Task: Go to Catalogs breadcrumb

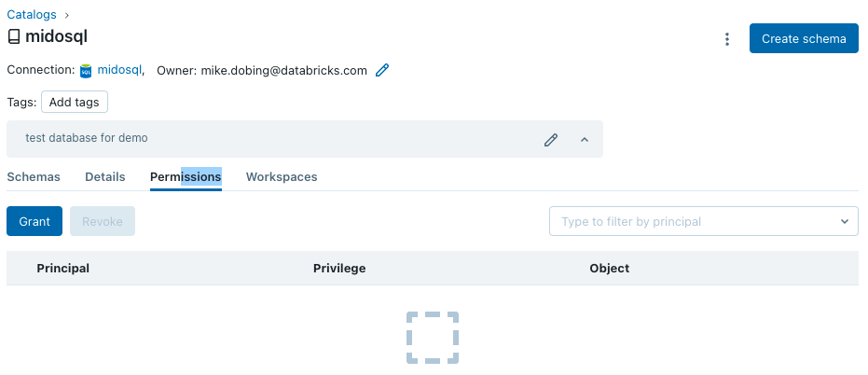Action: [32, 15]
